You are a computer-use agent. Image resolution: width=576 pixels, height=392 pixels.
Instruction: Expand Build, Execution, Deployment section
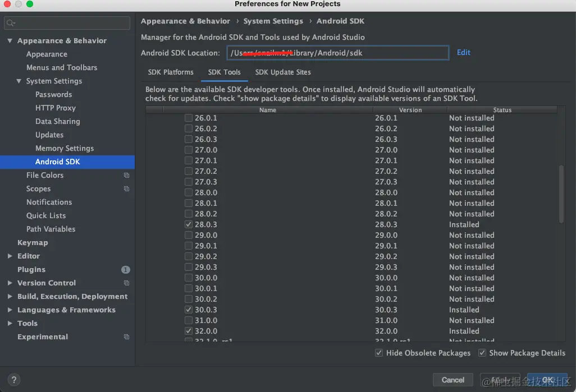10,297
